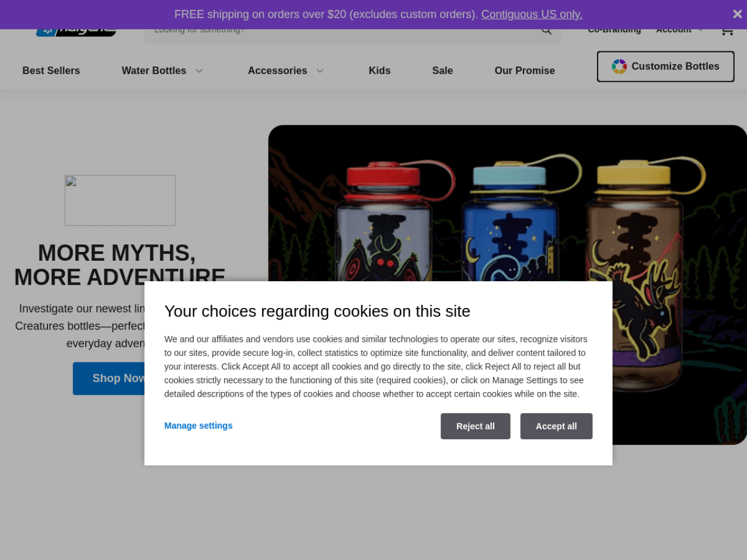This screenshot has width=747, height=560.
Task: Click the Mythical Creatures bottles hero image
Action: pos(507,203)
